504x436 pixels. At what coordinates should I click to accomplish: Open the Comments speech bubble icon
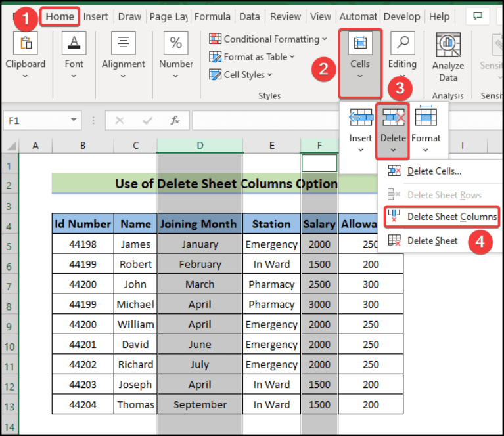coord(478,16)
